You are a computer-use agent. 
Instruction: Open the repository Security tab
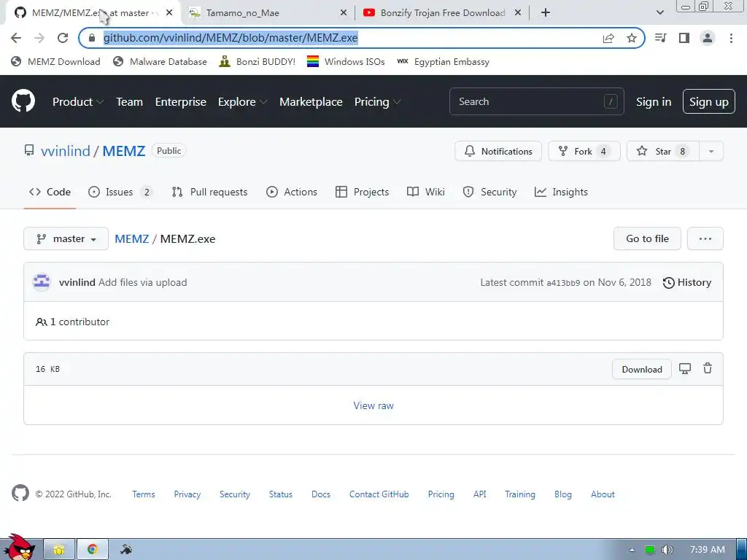489,192
